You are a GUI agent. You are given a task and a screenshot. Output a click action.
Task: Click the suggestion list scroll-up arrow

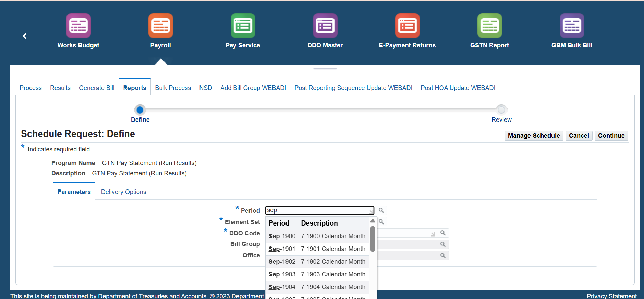(373, 221)
